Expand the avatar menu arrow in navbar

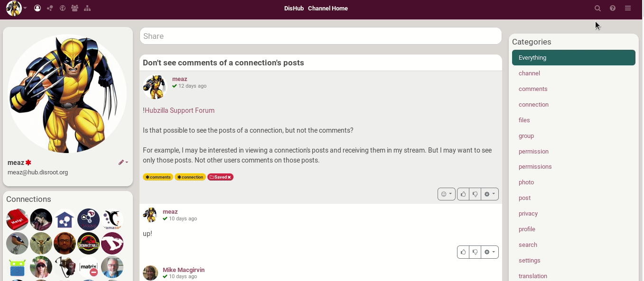25,9
